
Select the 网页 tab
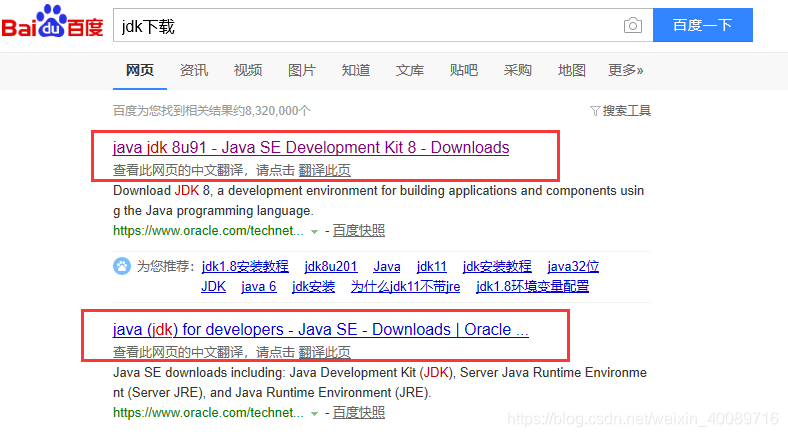coord(140,70)
